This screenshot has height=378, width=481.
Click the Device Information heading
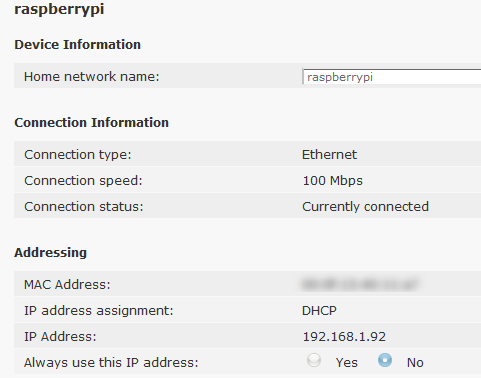[77, 44]
